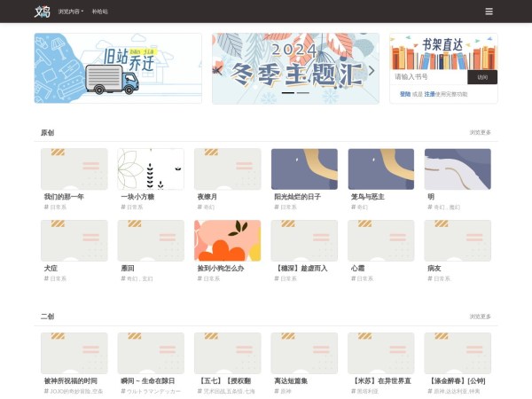Open the 离达短篇集 cover thumbnail
The width and height of the screenshot is (532, 399).
304,353
